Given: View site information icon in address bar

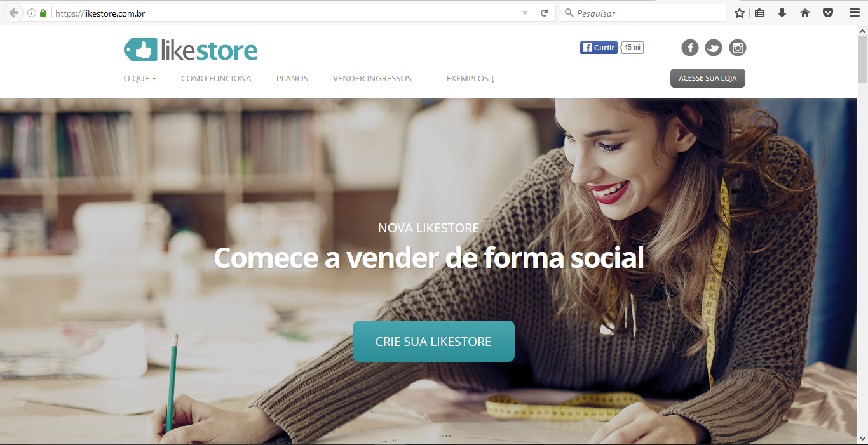Looking at the screenshot, I should (x=32, y=13).
